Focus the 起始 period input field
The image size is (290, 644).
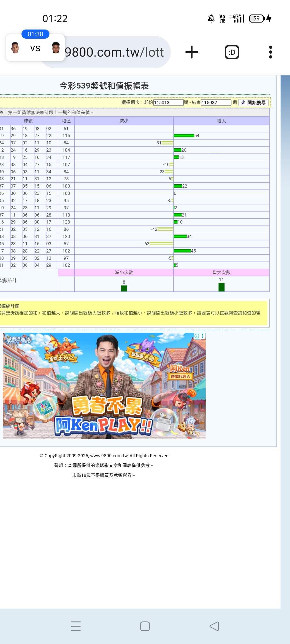[168, 103]
